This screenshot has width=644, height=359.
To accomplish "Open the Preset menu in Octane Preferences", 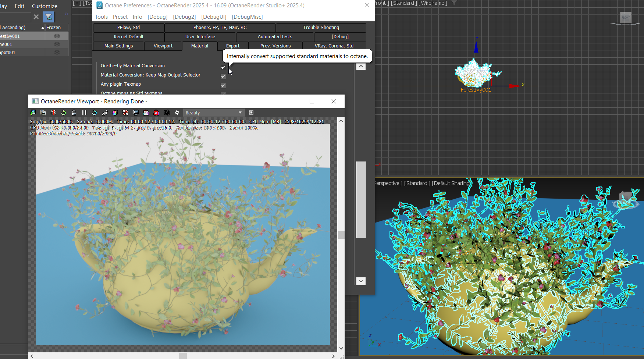I will 120,17.
